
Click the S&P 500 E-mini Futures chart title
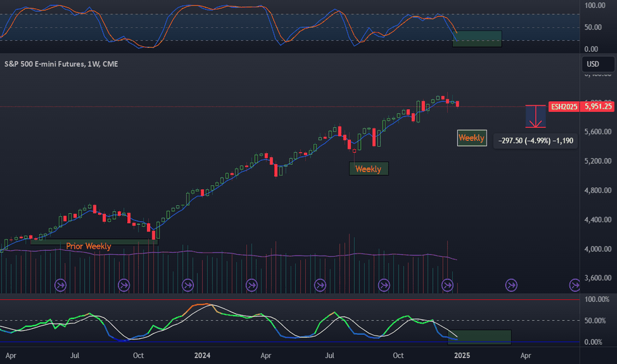[61, 64]
